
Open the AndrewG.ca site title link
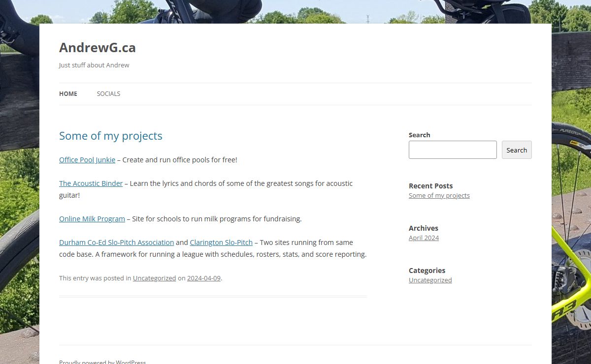coord(98,48)
